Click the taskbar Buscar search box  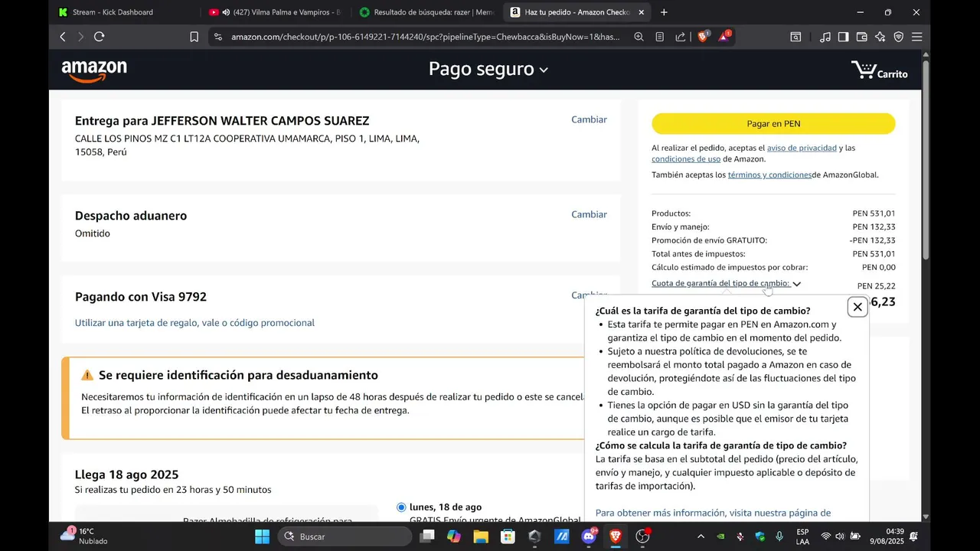(x=345, y=536)
